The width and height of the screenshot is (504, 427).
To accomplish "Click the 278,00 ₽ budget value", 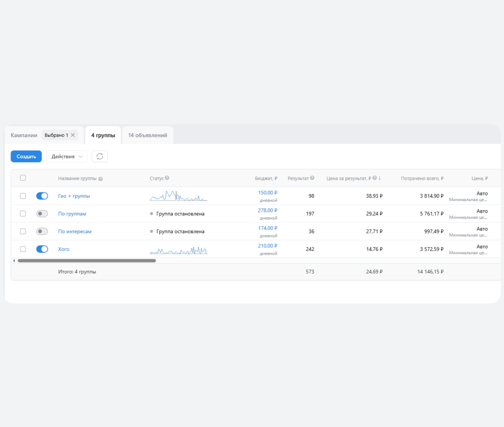I will (267, 210).
